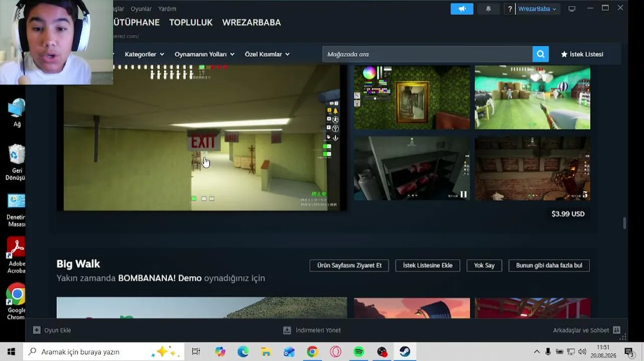Click the Big Walk game title
This screenshot has height=361, width=644.
tap(78, 264)
